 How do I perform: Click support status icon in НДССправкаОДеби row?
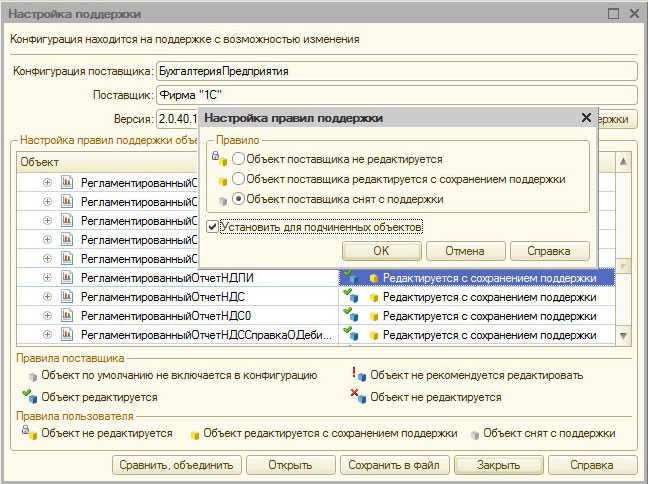(373, 335)
